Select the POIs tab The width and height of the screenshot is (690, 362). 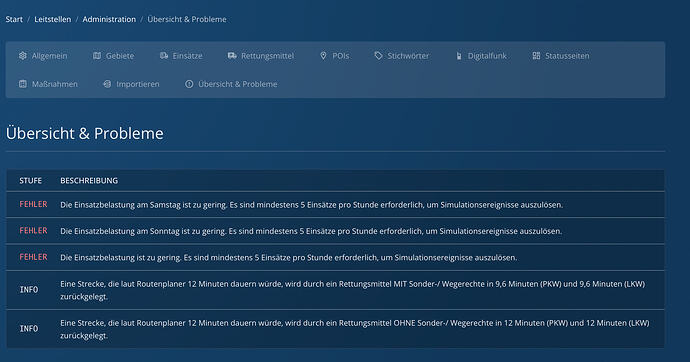pyautogui.click(x=334, y=56)
